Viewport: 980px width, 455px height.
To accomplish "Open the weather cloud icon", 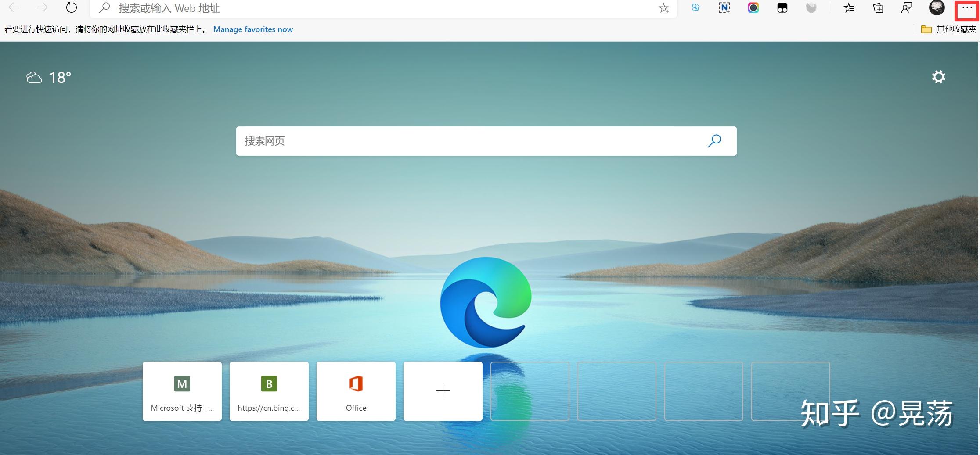I will (x=34, y=78).
